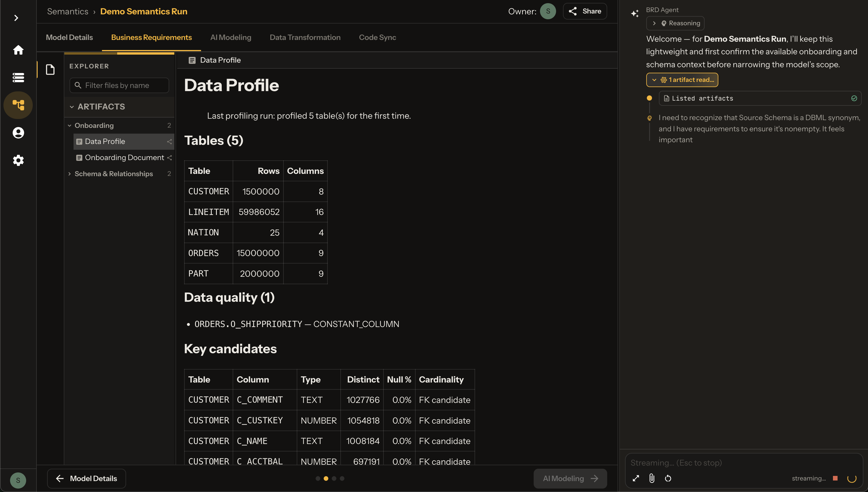Attach a file with paperclip icon

652,478
